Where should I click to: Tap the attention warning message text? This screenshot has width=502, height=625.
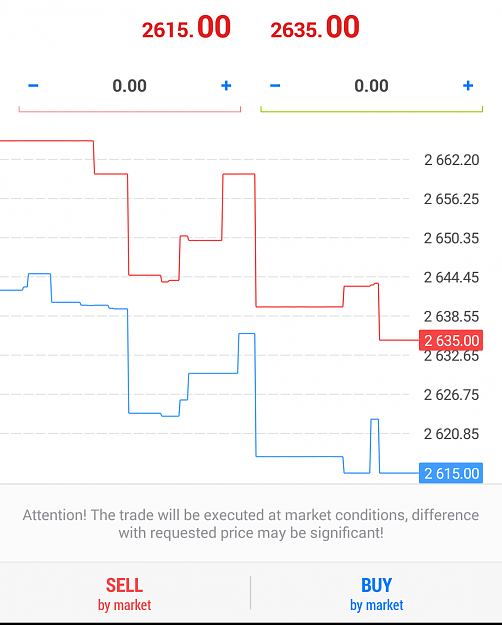[x=251, y=524]
